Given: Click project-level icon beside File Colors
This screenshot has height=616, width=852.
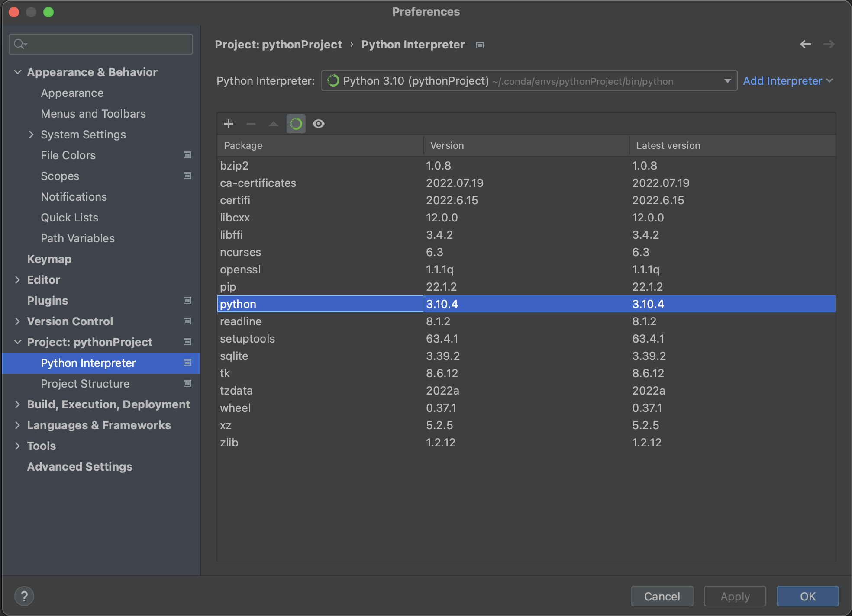Looking at the screenshot, I should [x=187, y=155].
